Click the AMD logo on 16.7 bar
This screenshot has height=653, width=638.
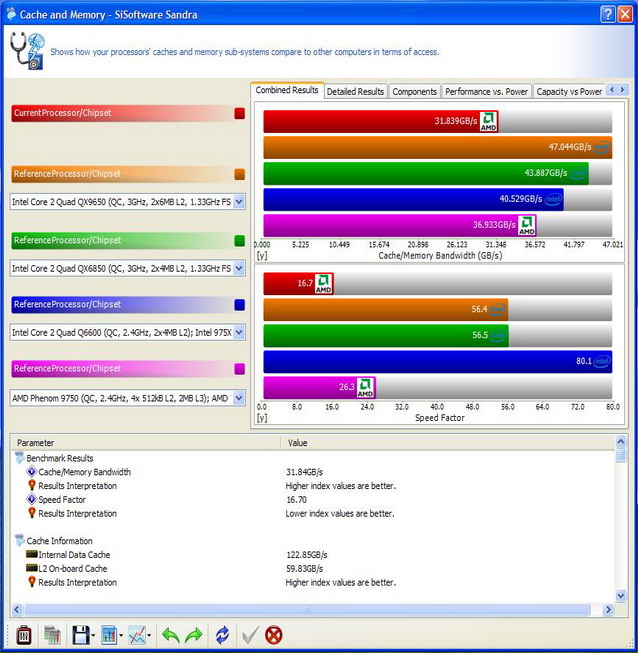pyautogui.click(x=324, y=284)
